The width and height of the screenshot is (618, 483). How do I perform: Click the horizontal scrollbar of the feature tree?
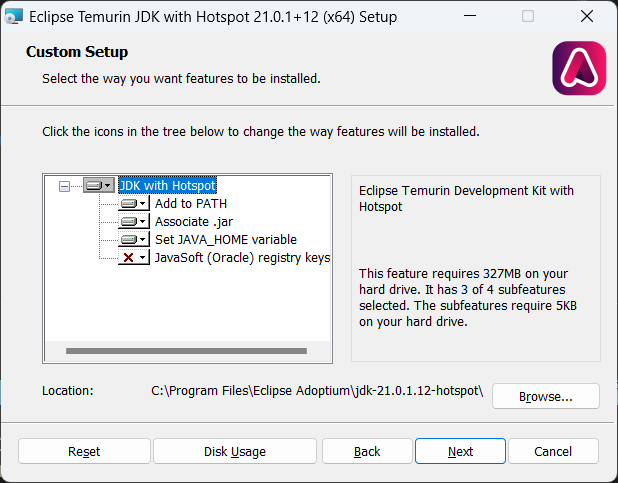coord(186,351)
